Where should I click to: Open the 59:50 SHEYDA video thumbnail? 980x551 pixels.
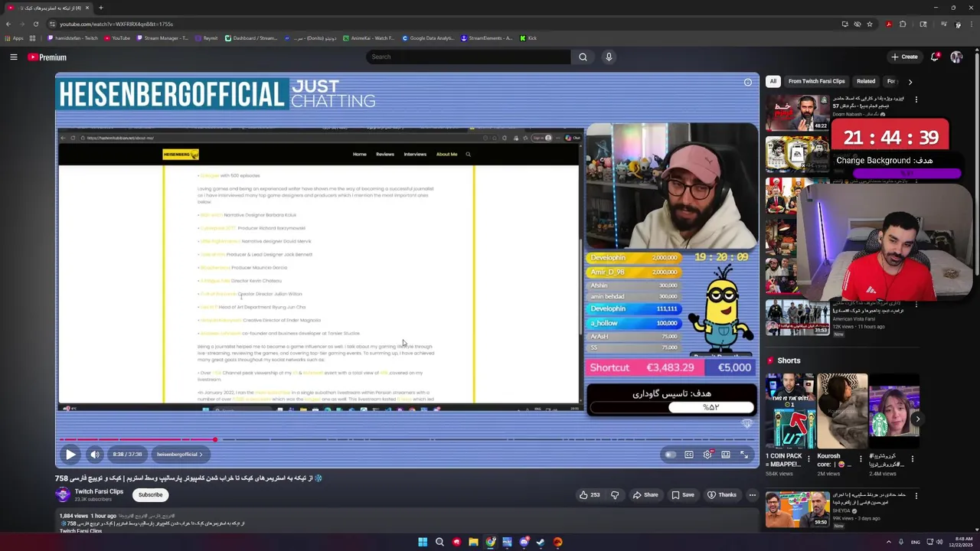click(797, 510)
